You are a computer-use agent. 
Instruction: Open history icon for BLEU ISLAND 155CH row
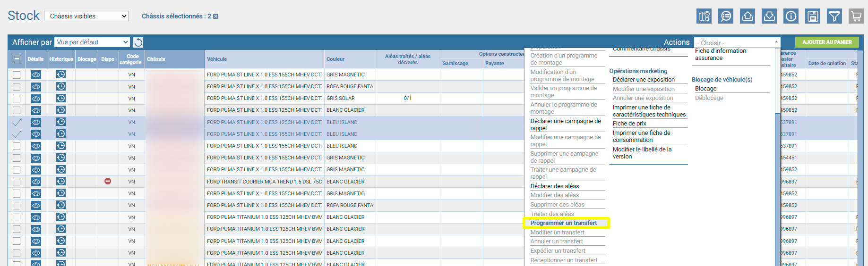(61, 146)
